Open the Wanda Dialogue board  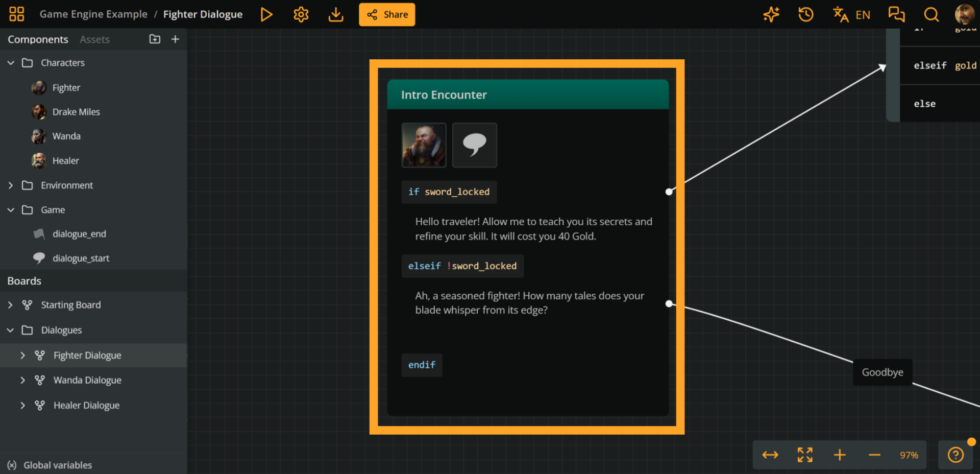click(87, 381)
